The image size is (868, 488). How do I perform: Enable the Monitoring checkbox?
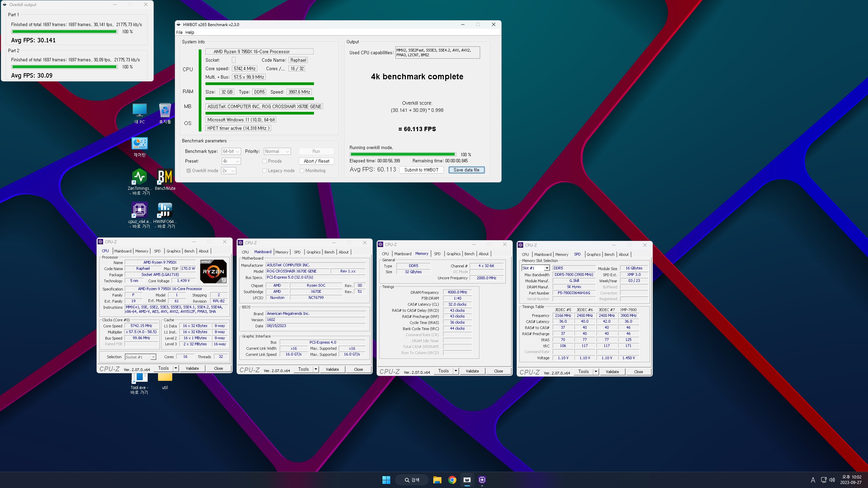tap(302, 171)
